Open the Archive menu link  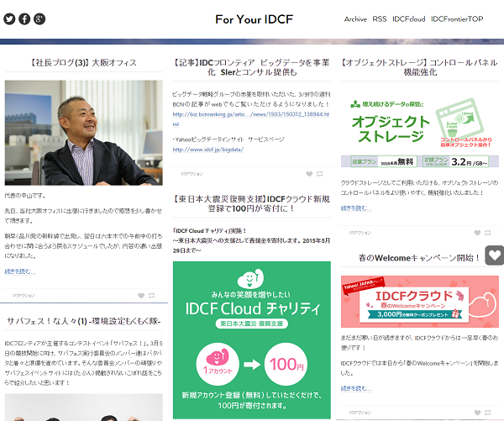[x=355, y=19]
